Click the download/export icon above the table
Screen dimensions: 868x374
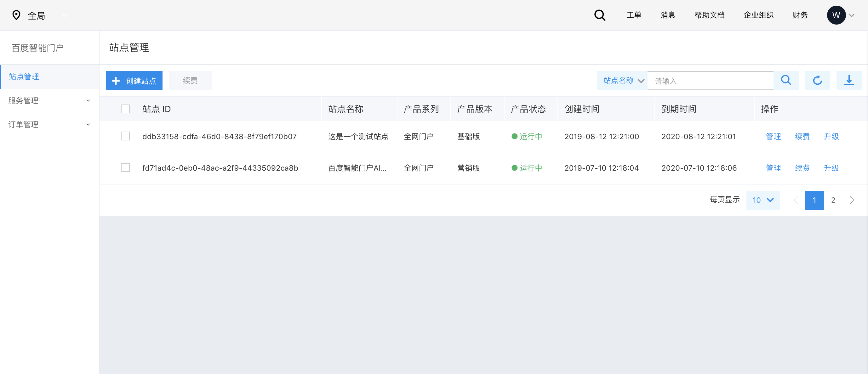(849, 80)
